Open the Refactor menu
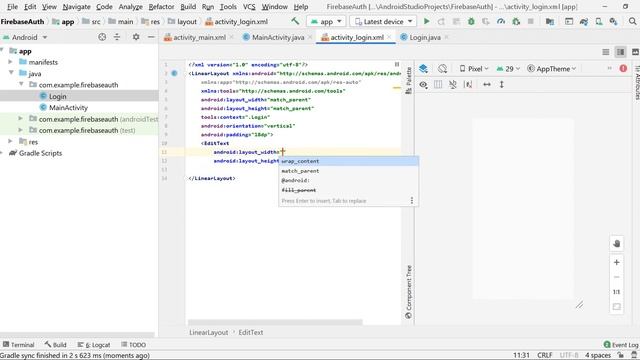Viewport: 640px width, 360px height. pyautogui.click(x=161, y=7)
